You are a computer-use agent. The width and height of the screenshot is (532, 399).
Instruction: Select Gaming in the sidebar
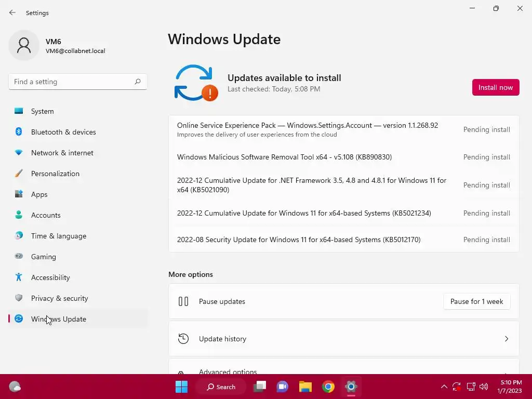click(x=78, y=257)
